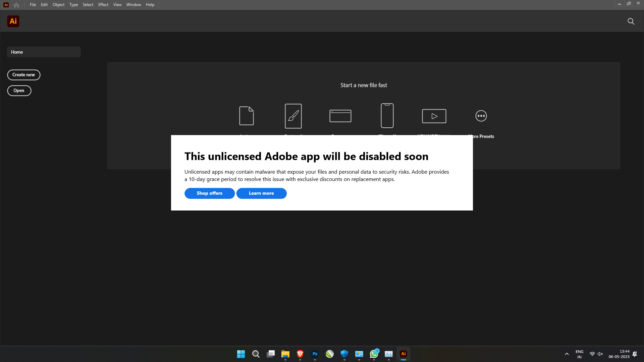Select the Letter document preset icon
The image size is (644, 362).
click(247, 116)
